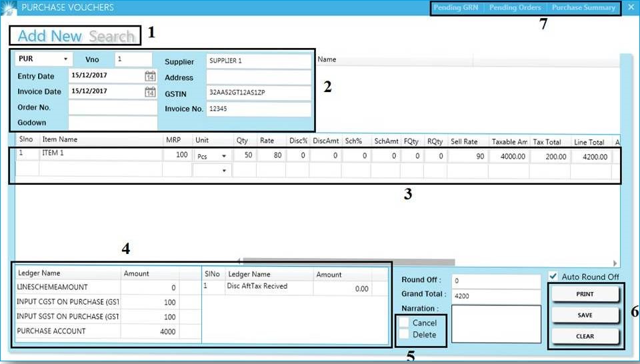Click the MRP cell showing 100
Image resolution: width=640 pixels, height=364 pixels.
(177, 155)
